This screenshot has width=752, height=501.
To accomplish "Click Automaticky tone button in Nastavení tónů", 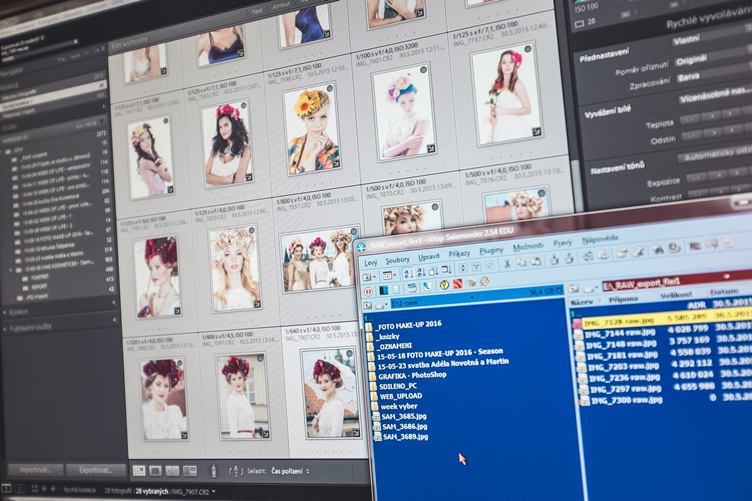I will click(716, 154).
